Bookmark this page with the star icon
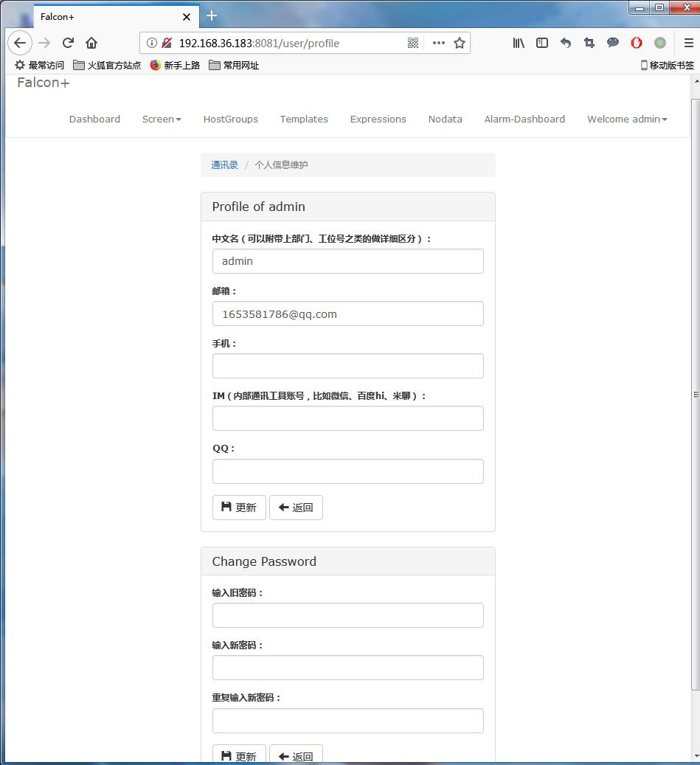Viewport: 700px width, 765px height. coord(460,43)
